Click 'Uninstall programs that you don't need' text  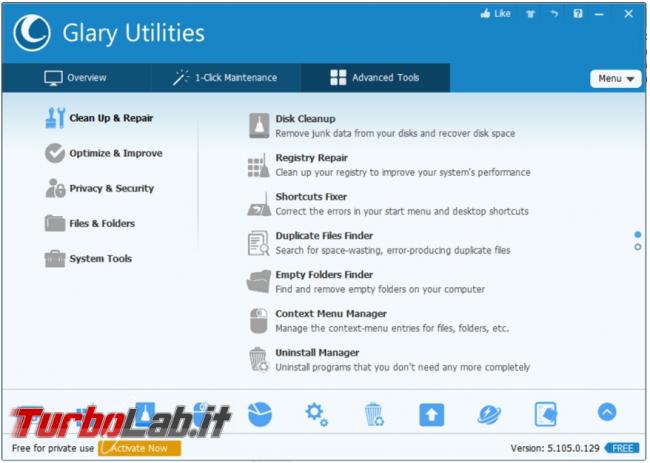pyautogui.click(x=403, y=367)
